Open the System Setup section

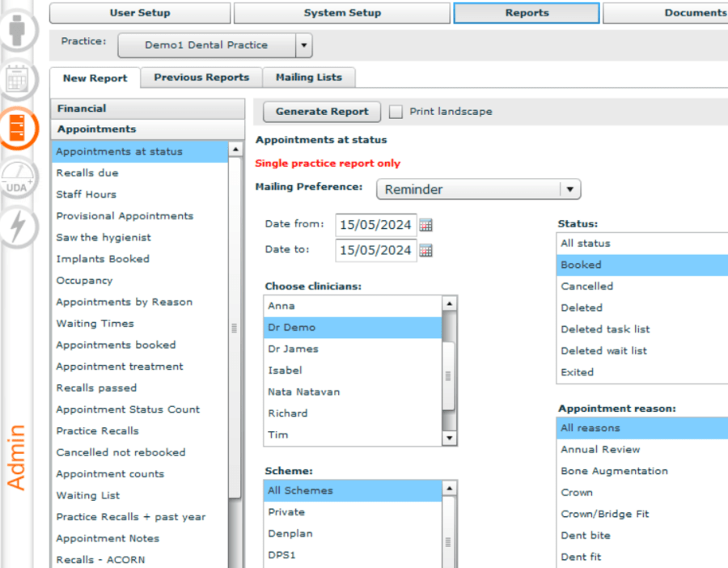[341, 13]
